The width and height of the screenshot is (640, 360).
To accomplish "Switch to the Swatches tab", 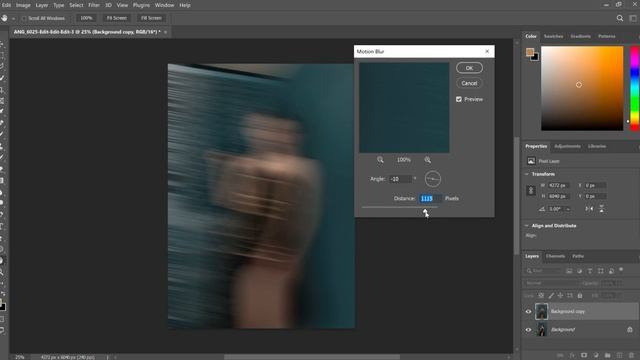I will tap(553, 36).
